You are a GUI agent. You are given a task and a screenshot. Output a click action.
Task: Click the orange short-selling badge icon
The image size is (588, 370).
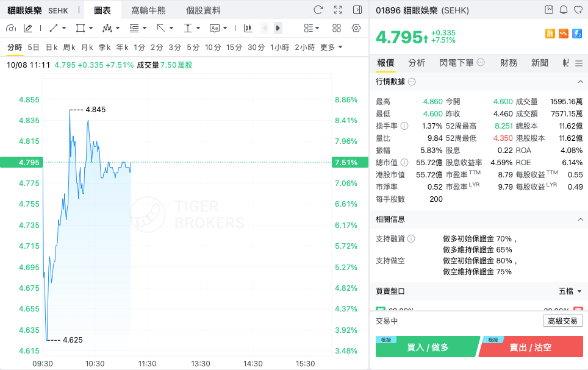(563, 34)
